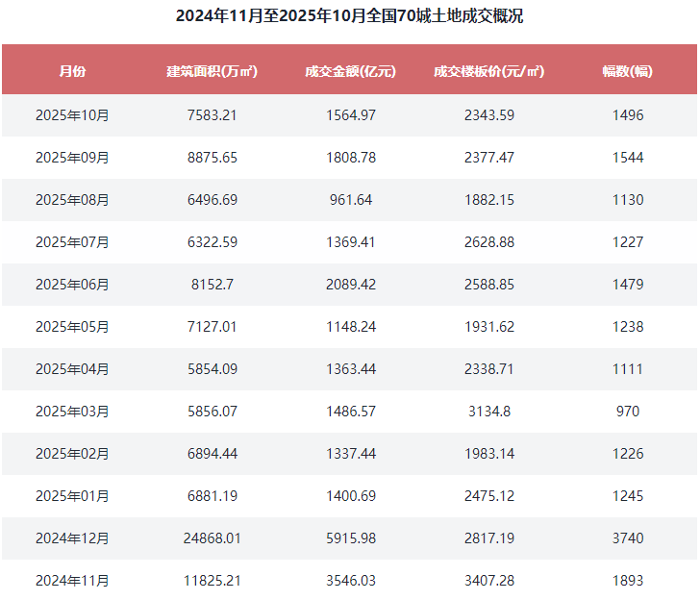Select the 幅数(幅) column header
700x600 pixels.
[x=627, y=71]
